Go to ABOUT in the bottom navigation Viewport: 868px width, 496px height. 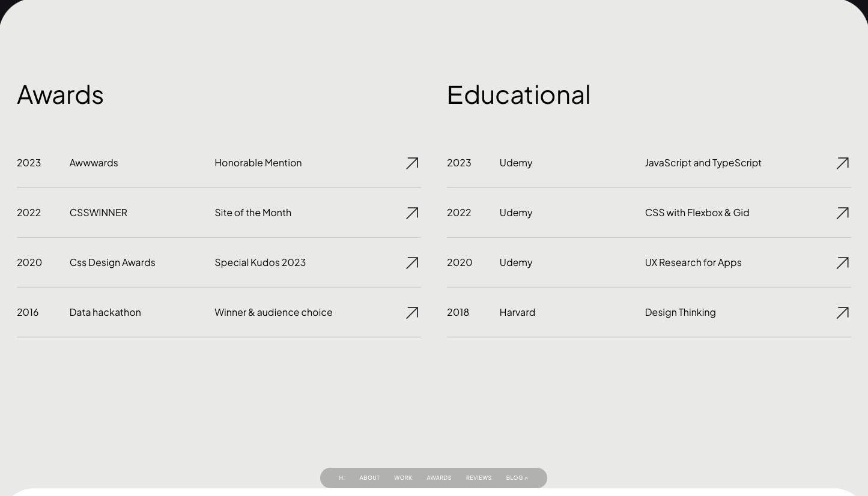coord(369,478)
